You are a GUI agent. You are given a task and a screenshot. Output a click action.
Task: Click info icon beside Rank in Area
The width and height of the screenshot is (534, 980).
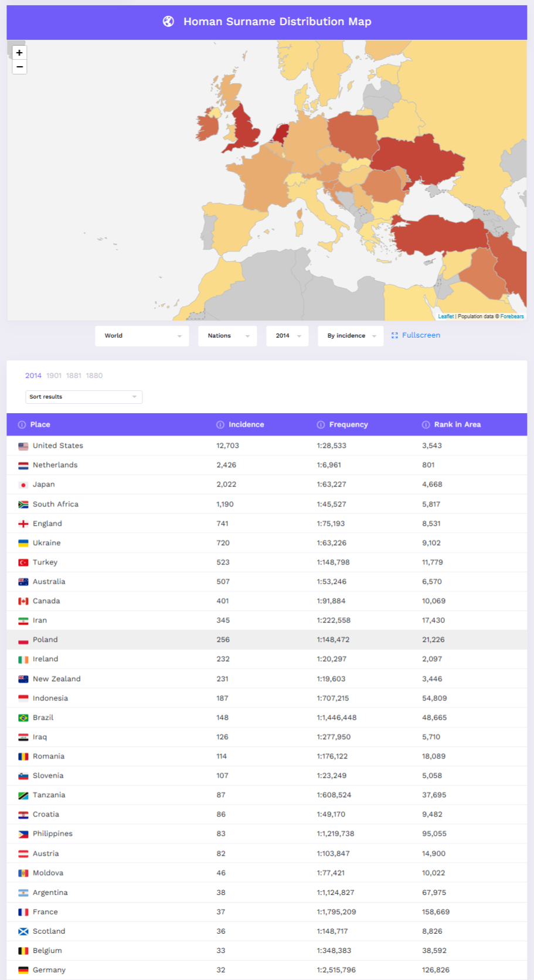click(426, 424)
